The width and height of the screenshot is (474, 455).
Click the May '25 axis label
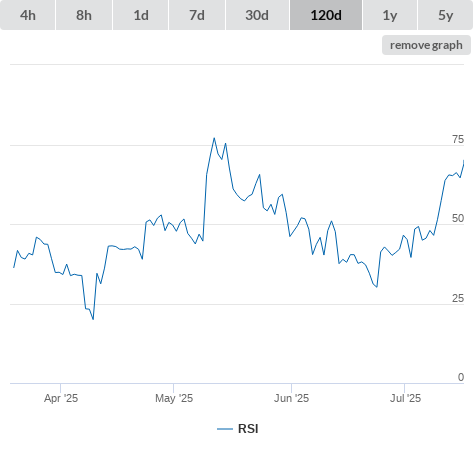click(174, 398)
